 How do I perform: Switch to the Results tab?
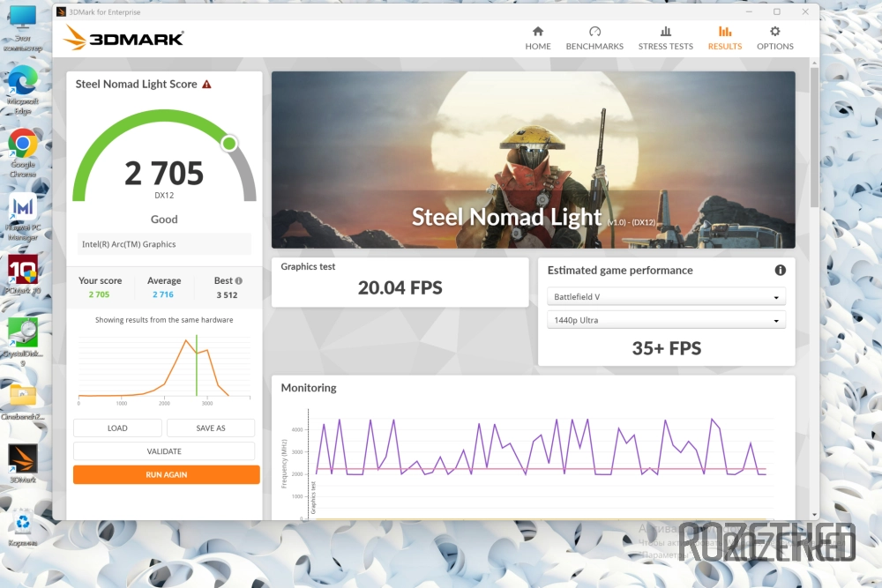pos(725,38)
